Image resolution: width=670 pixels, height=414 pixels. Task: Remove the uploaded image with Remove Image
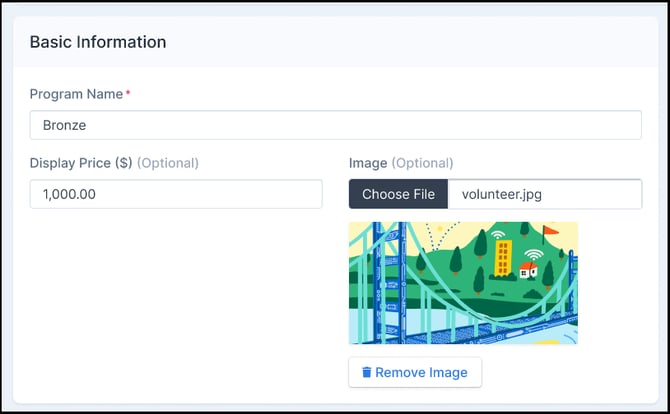[x=415, y=372]
